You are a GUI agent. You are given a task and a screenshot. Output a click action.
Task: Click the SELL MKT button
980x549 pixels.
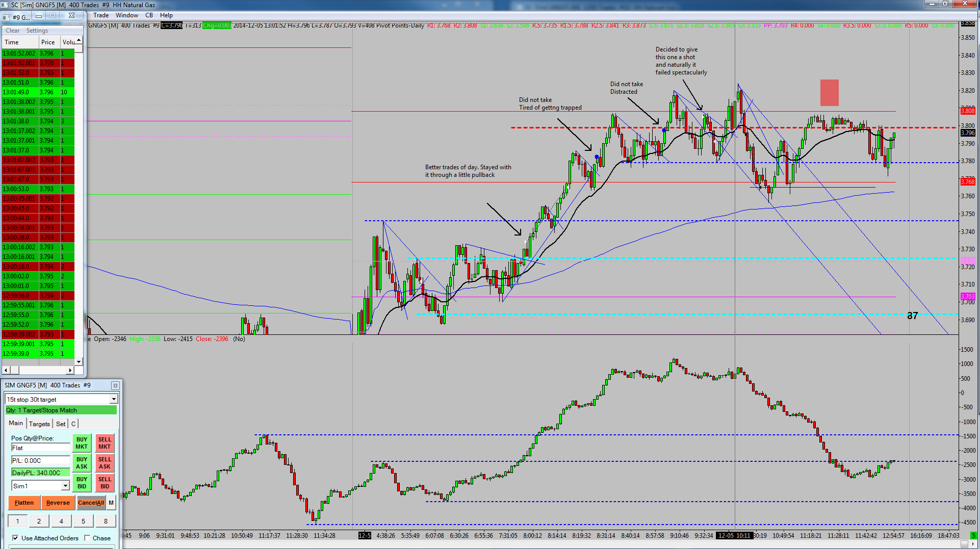point(105,443)
